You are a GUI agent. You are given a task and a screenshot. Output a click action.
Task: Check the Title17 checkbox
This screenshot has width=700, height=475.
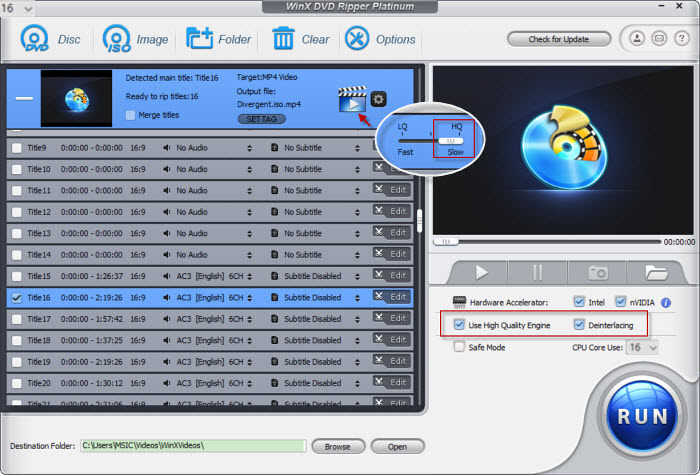(17, 319)
